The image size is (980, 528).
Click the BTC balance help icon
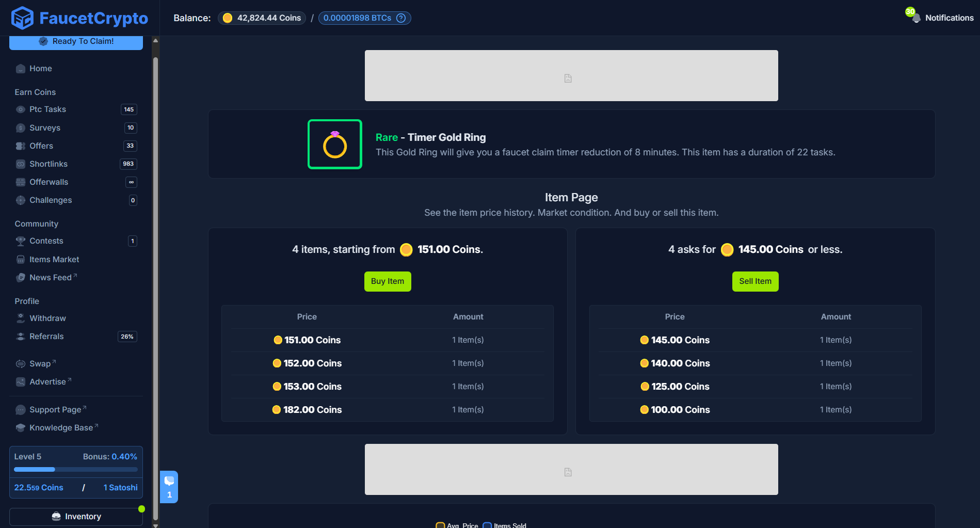[x=401, y=18]
